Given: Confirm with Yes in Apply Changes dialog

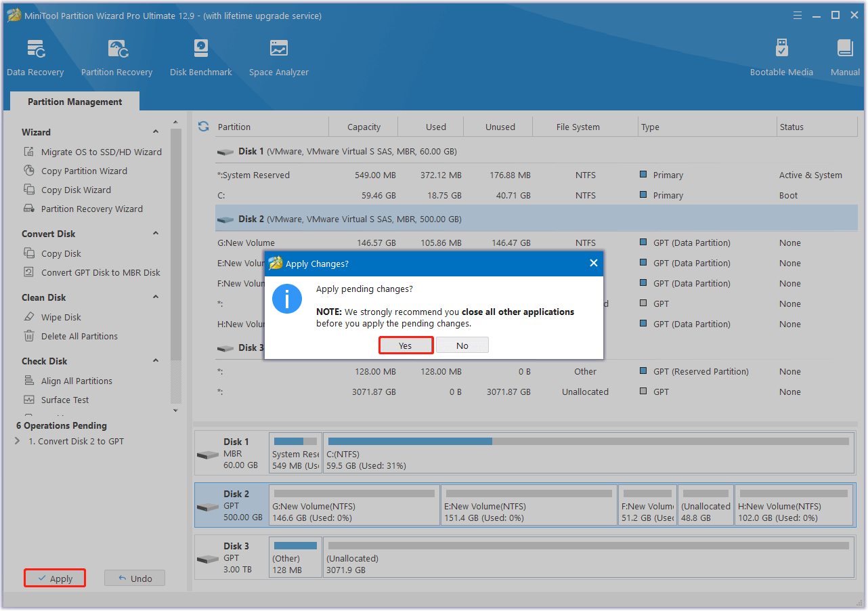Looking at the screenshot, I should 405,345.
